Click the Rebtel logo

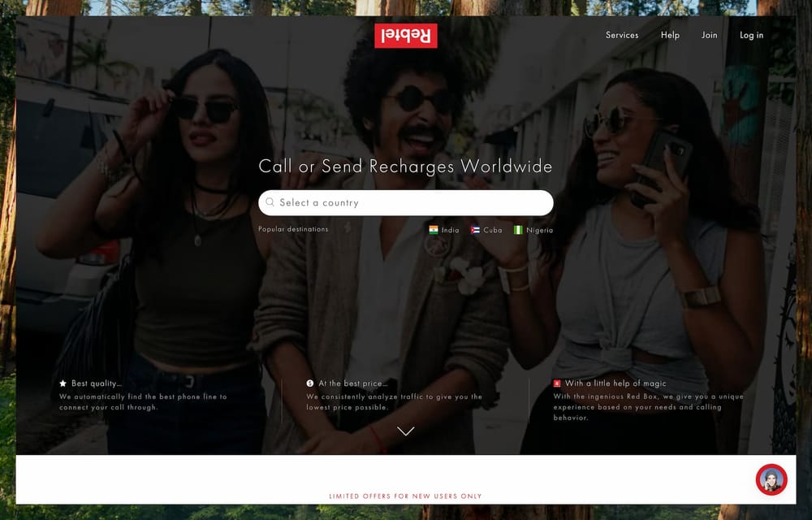pos(405,36)
